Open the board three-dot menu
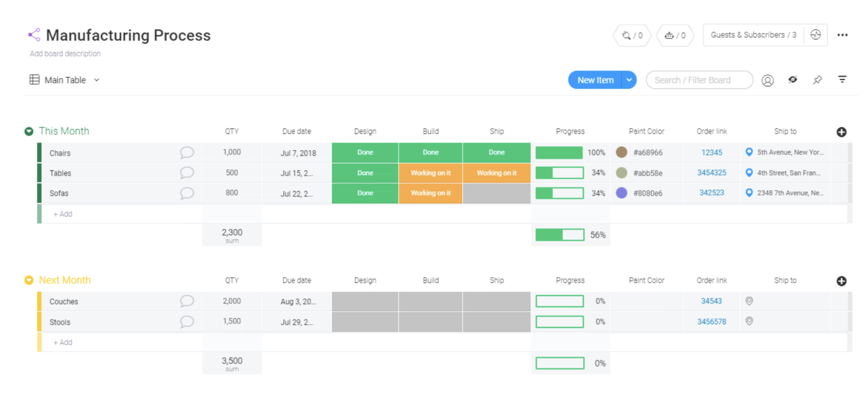The height and width of the screenshot is (406, 868). pyautogui.click(x=843, y=34)
